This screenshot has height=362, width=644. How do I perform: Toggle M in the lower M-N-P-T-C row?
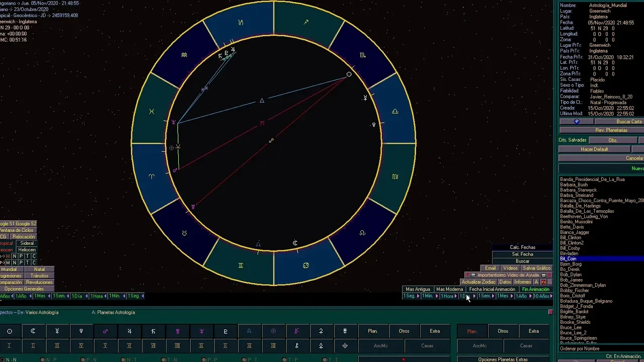(8, 262)
